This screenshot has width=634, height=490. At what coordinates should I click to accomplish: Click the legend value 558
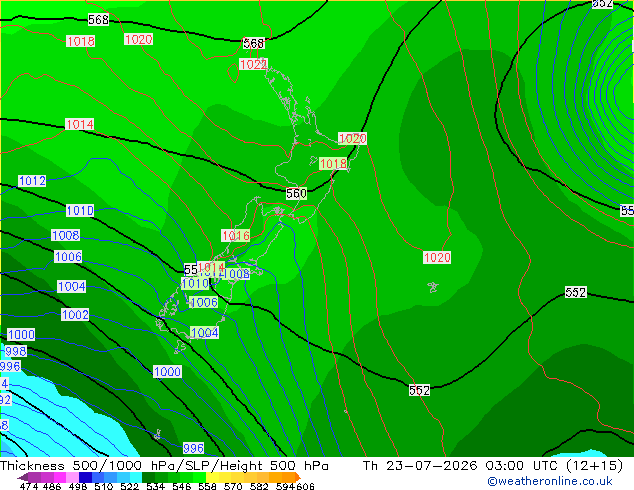[x=207, y=486]
